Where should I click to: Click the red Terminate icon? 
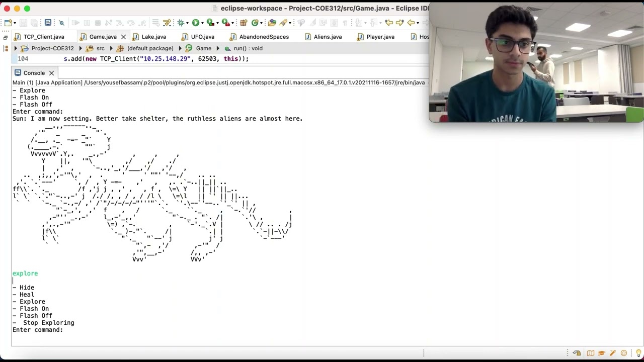click(x=98, y=23)
